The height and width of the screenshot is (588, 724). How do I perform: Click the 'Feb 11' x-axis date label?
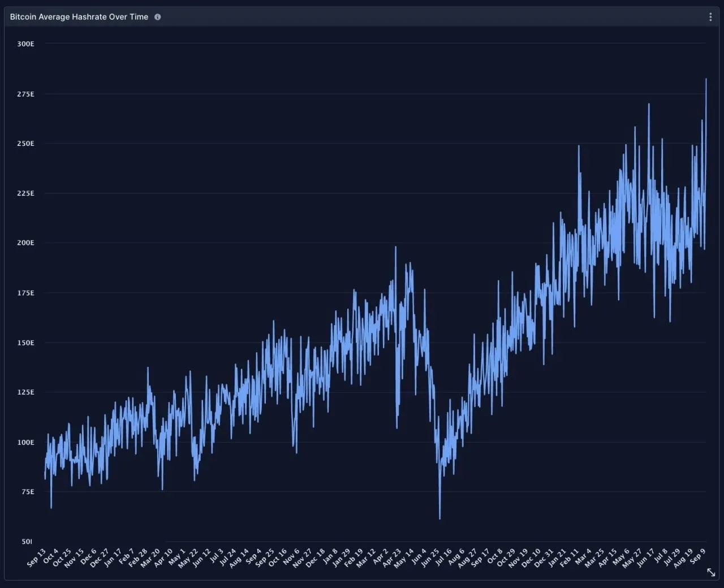tap(569, 557)
